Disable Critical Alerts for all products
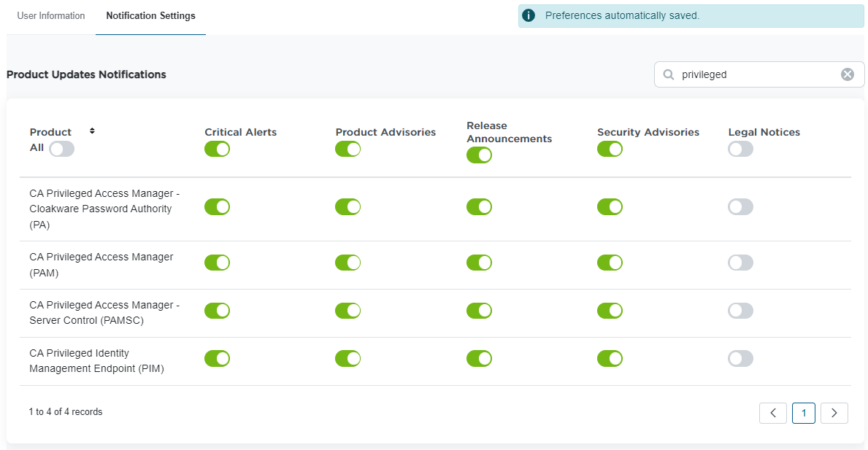The image size is (868, 450). coord(217,149)
